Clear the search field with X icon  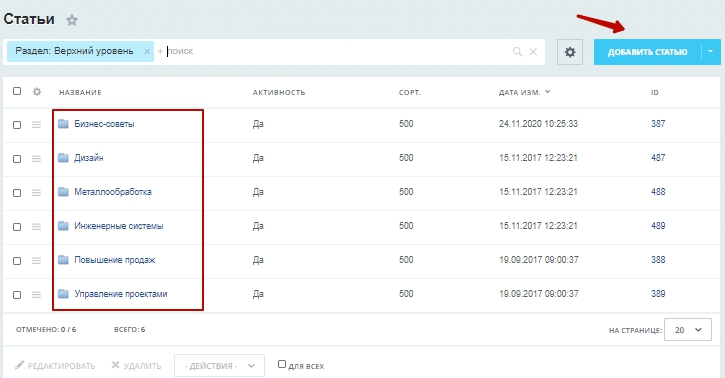[533, 52]
